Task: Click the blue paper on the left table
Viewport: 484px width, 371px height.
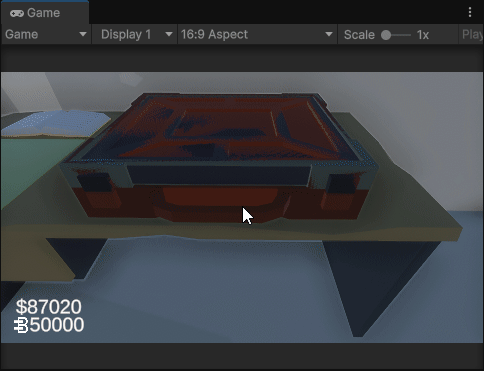Action: tap(56, 124)
